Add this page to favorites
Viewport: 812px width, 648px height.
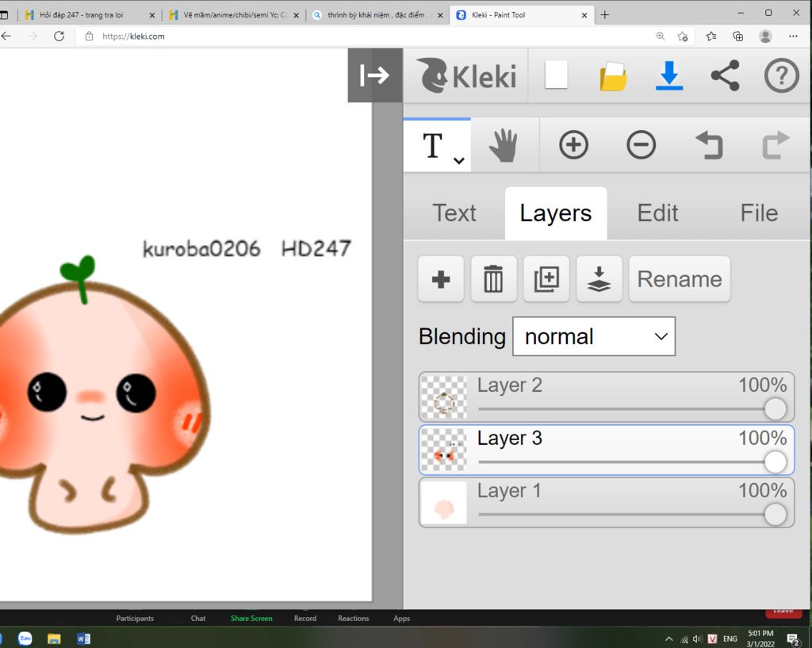683,36
